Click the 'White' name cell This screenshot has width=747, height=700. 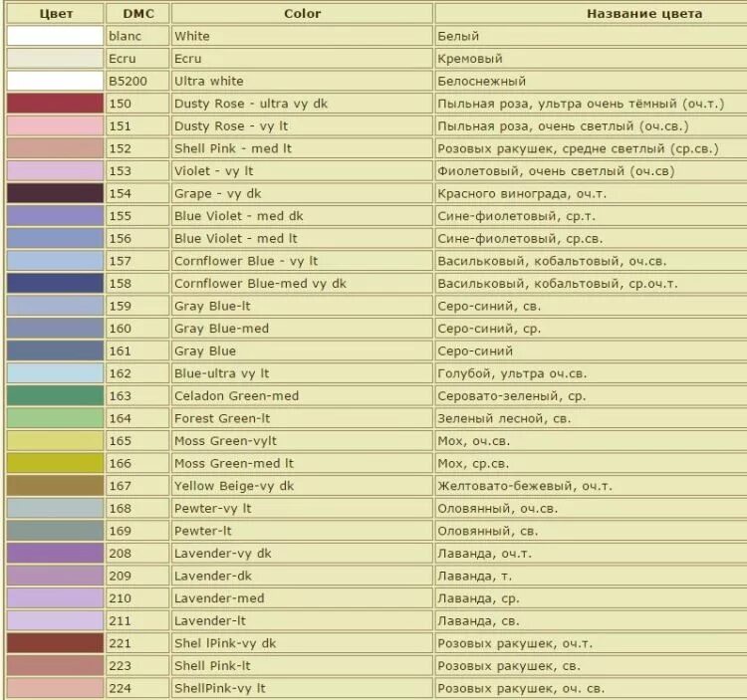(302, 36)
